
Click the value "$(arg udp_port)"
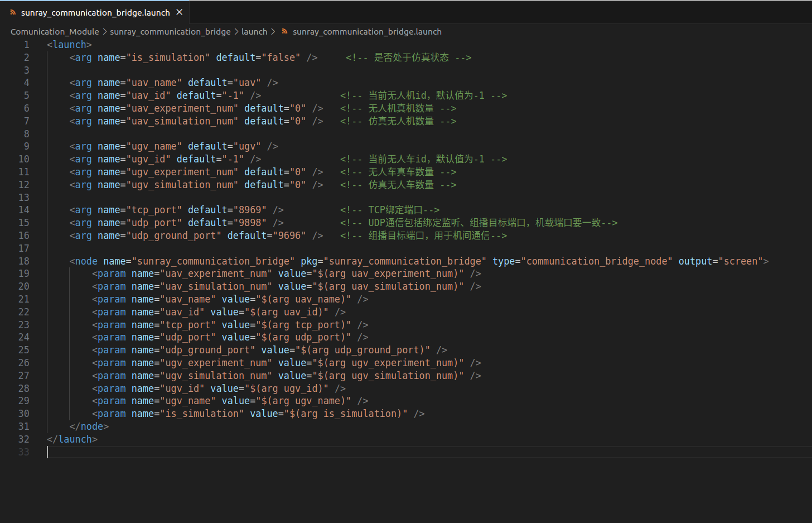[304, 337]
